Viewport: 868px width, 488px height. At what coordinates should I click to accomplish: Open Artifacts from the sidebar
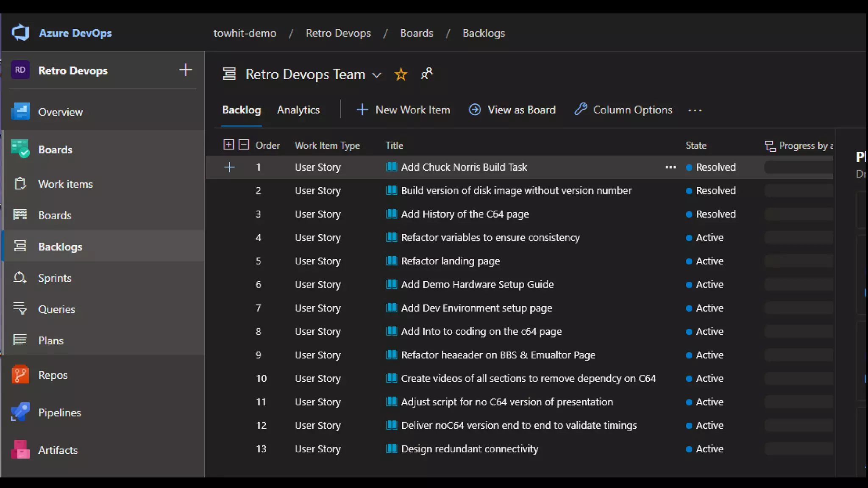tap(58, 450)
